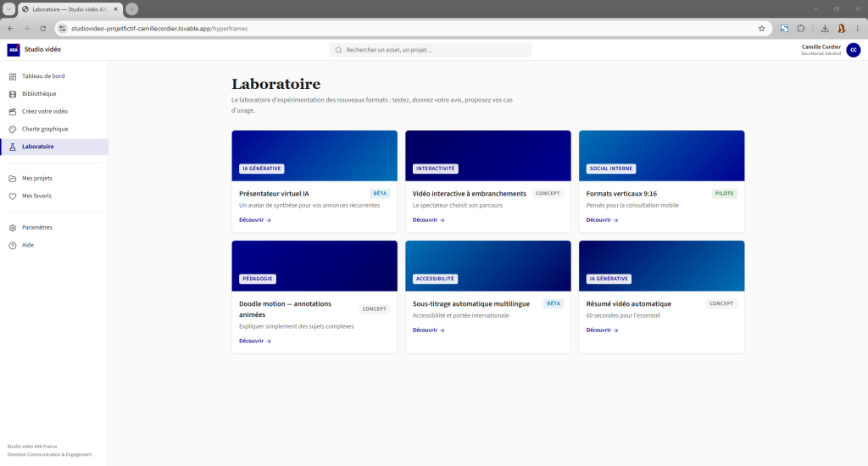Open the Pédagogie card banner image

[314, 266]
